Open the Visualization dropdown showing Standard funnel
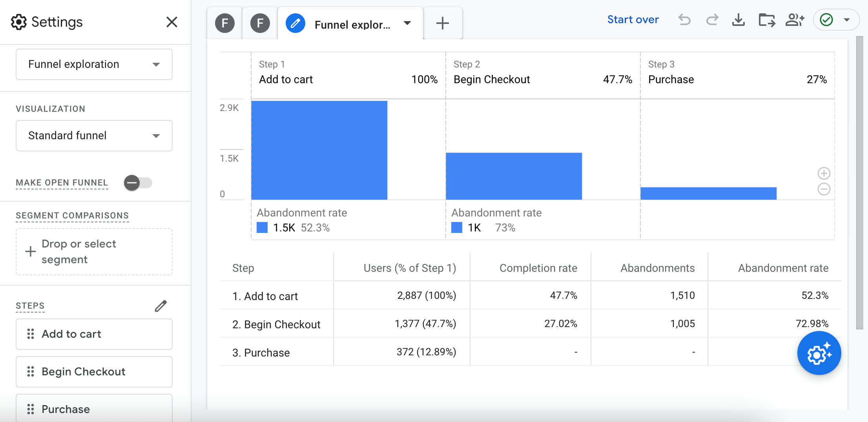The height and width of the screenshot is (422, 868). click(94, 136)
